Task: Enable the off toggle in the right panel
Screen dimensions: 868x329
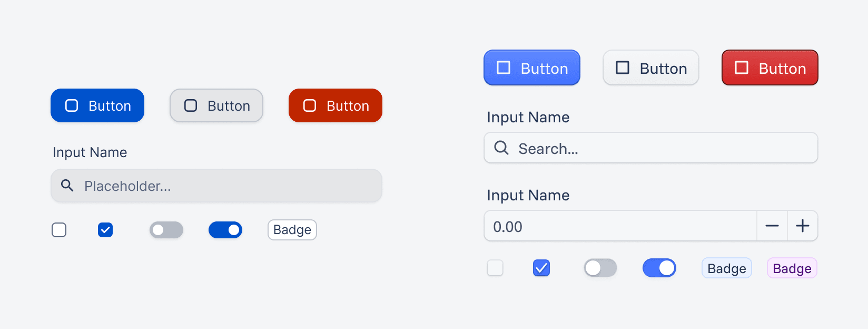Action: pyautogui.click(x=600, y=268)
